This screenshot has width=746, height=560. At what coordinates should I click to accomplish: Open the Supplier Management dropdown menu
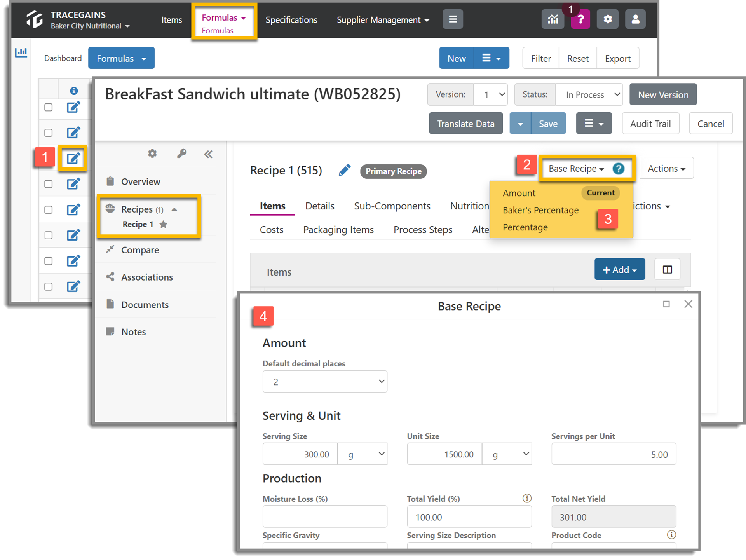(x=383, y=20)
